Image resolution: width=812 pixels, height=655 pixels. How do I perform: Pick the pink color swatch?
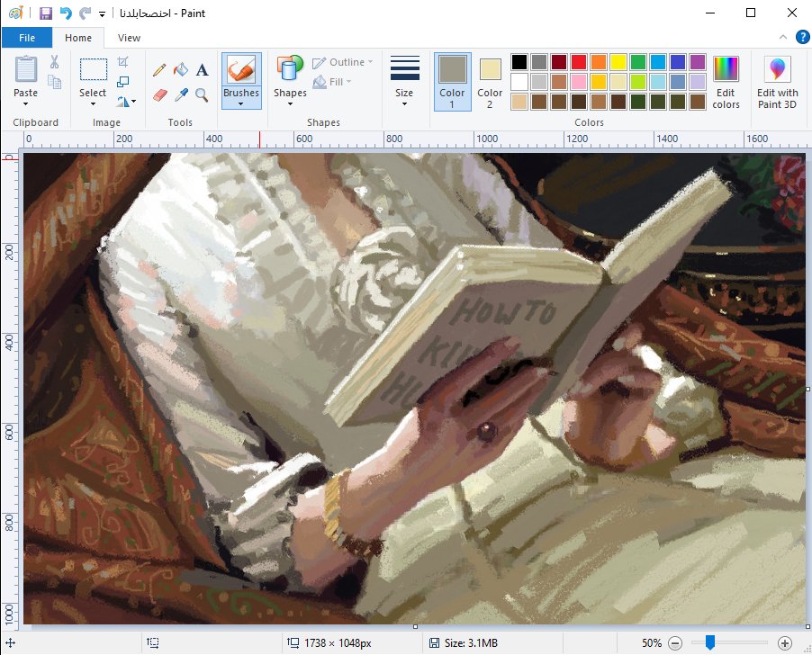click(x=579, y=82)
